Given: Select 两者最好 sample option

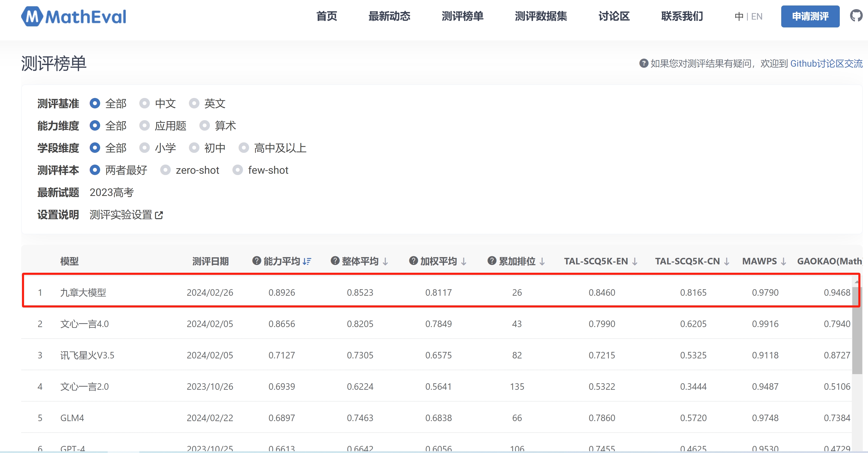Looking at the screenshot, I should pyautogui.click(x=95, y=170).
